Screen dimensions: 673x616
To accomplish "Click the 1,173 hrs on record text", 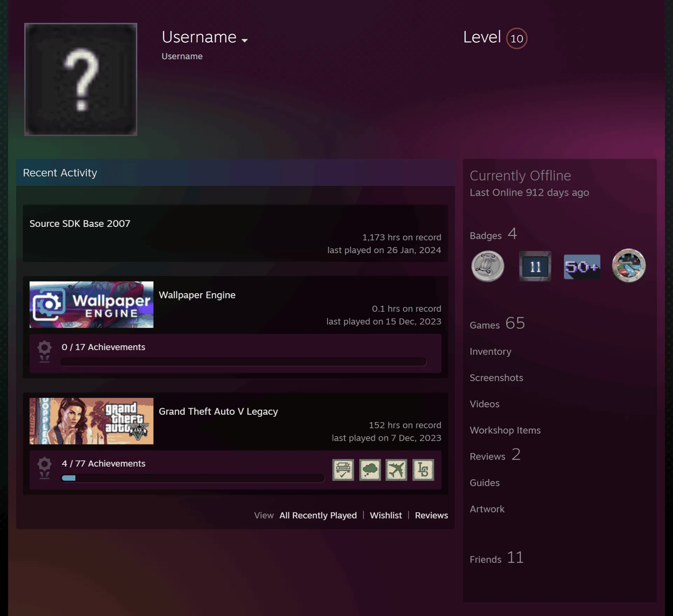I will point(402,237).
